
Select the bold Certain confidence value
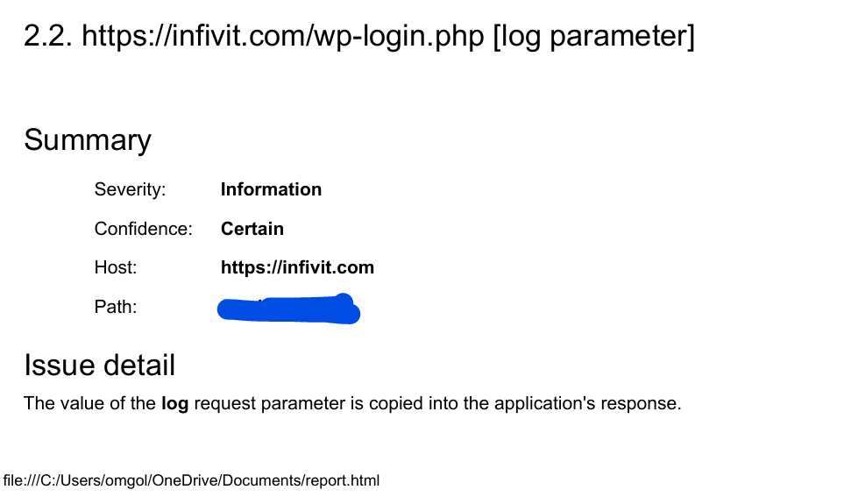252,229
